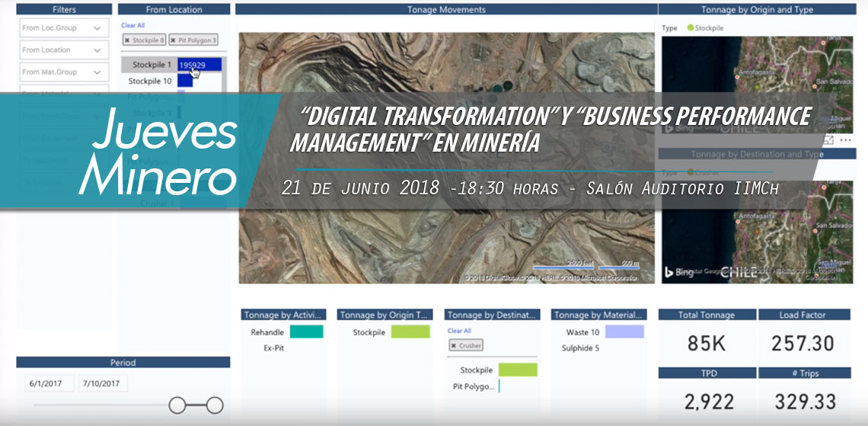Image resolution: width=868 pixels, height=426 pixels.
Task: Click the Tonnage Movements header
Action: coord(446,9)
